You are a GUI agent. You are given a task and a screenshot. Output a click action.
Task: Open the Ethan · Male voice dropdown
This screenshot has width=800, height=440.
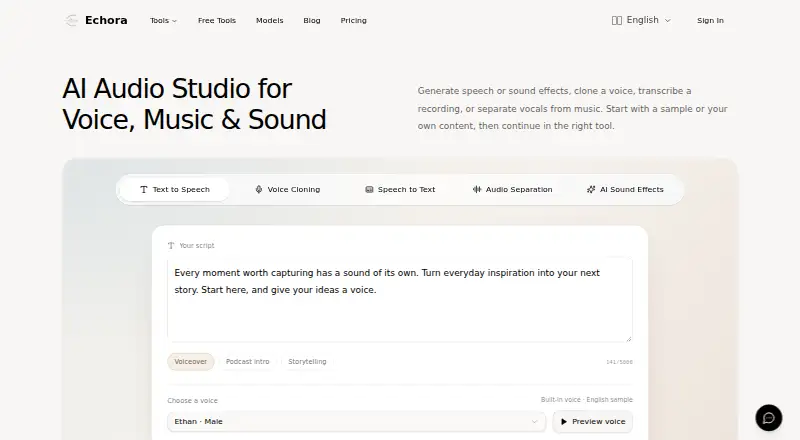pyautogui.click(x=356, y=422)
